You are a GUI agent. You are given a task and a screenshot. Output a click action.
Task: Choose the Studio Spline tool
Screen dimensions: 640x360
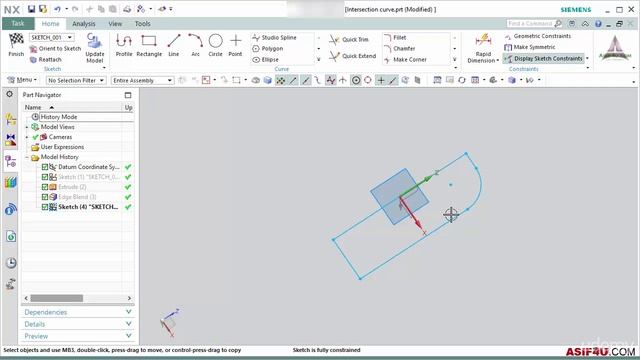(x=275, y=38)
